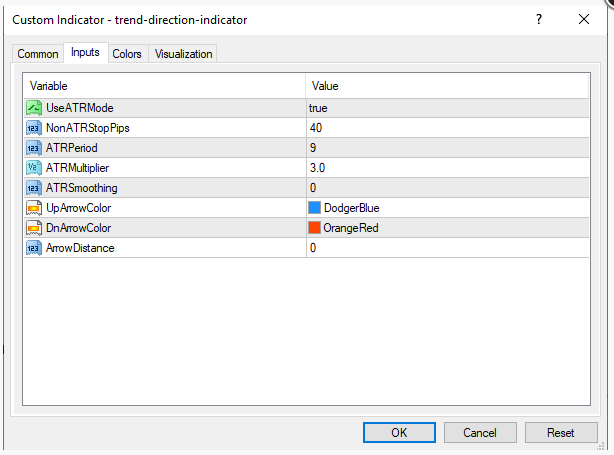Screen dimensions: 614x455
Task: Click the integer icon beside NonATRStopPips
Action: (x=34, y=128)
